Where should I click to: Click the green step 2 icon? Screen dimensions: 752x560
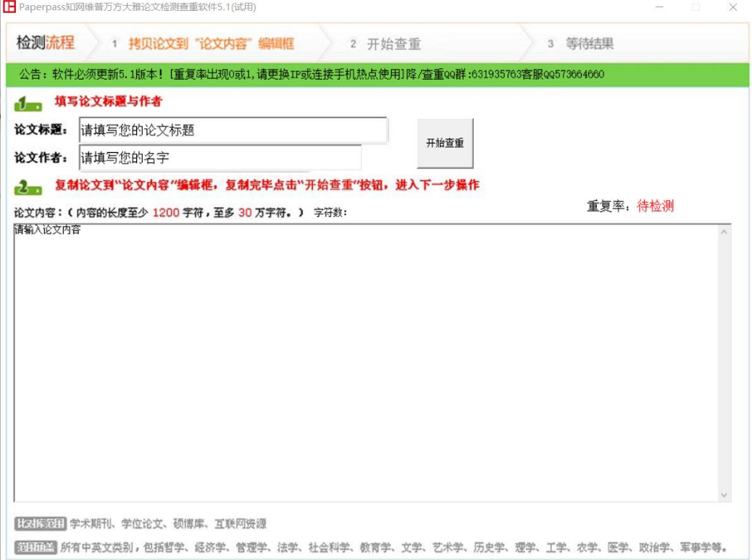[x=28, y=188]
